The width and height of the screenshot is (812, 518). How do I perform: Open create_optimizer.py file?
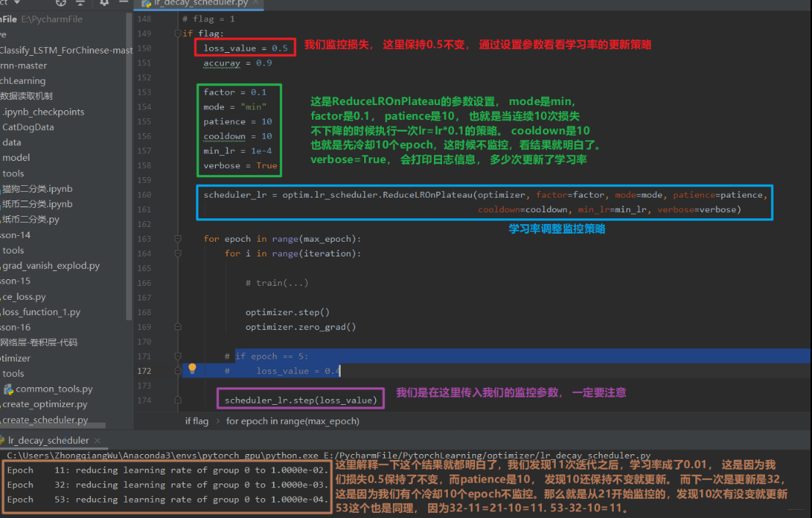(x=45, y=404)
